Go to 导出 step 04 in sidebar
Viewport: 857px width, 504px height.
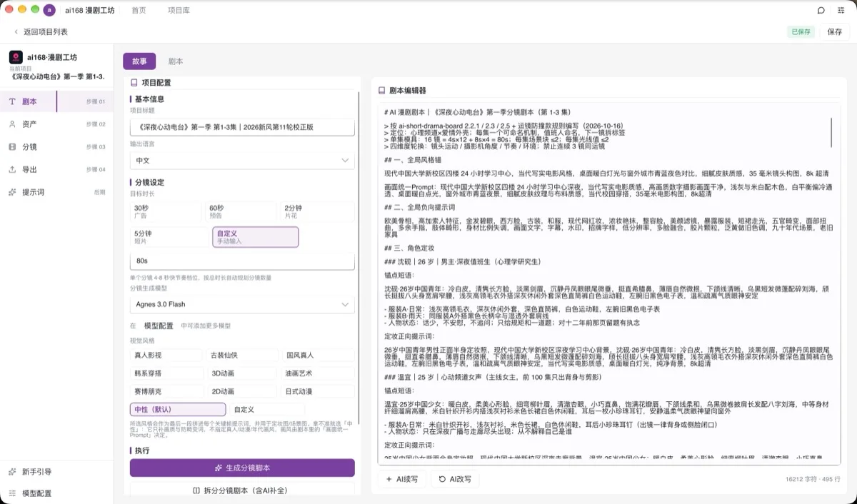coord(56,169)
